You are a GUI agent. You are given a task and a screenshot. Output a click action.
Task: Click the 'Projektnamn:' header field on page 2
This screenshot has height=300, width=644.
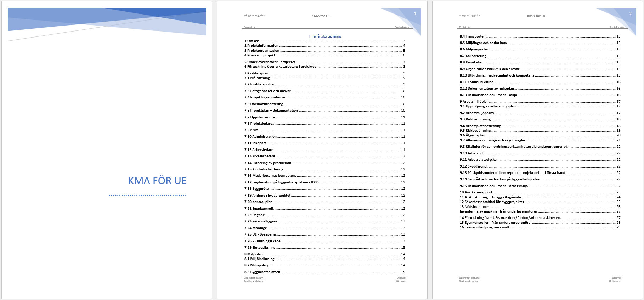coord(618,27)
